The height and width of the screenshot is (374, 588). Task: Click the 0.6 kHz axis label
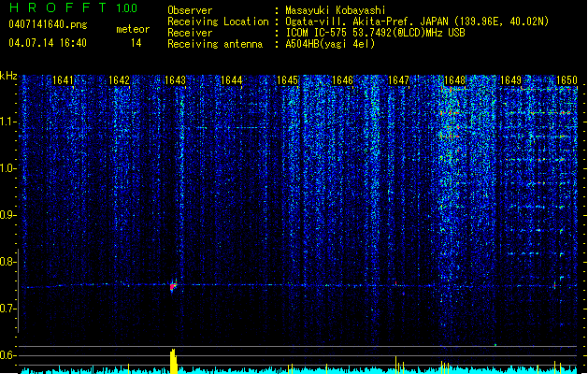pos(7,355)
